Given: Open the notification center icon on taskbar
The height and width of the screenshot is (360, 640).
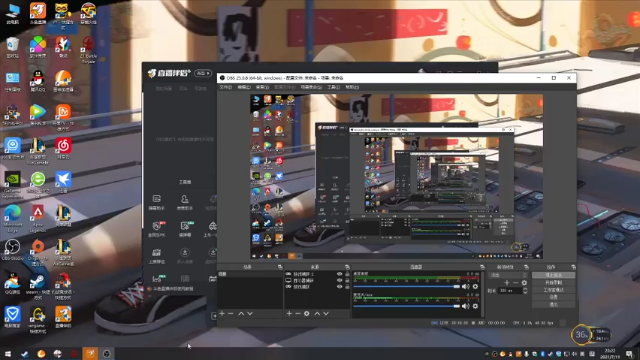Looking at the screenshot, I should [x=630, y=354].
